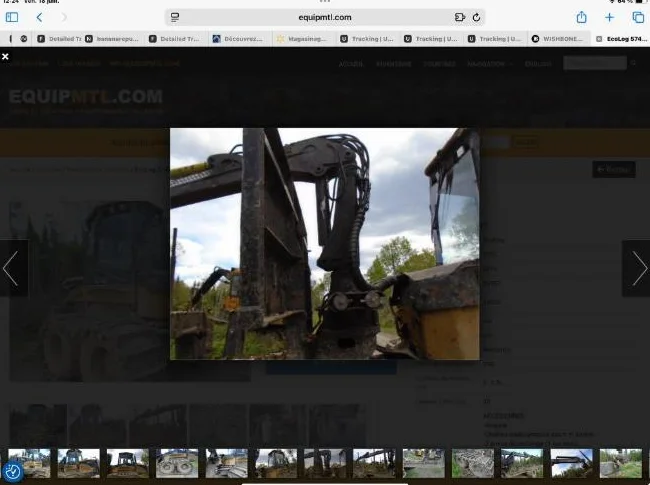Select the EcoLog 574... tab
The width and height of the screenshot is (650, 485).
[621, 39]
